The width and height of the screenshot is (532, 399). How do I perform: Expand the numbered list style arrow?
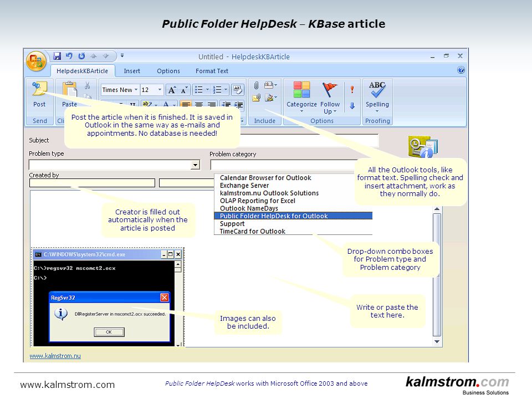226,90
